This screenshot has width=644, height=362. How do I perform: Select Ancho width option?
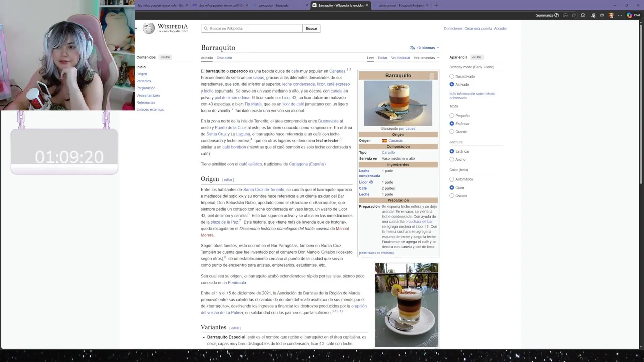[x=452, y=159]
